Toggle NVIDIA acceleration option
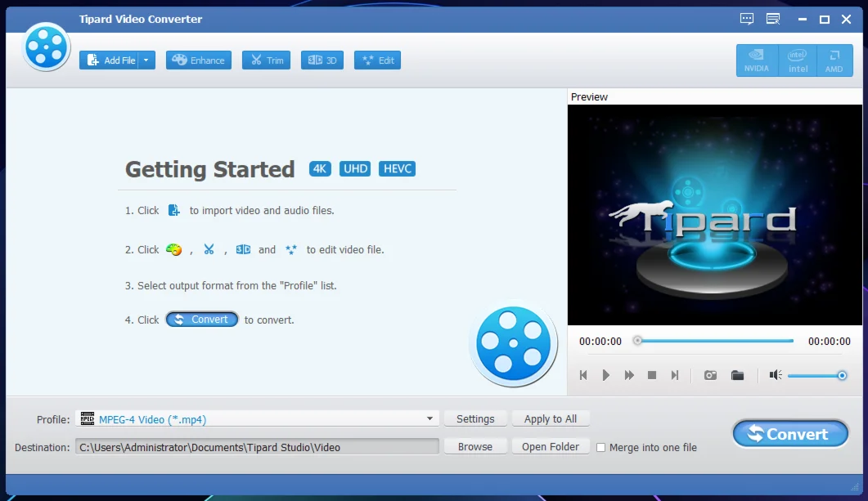 coord(756,60)
